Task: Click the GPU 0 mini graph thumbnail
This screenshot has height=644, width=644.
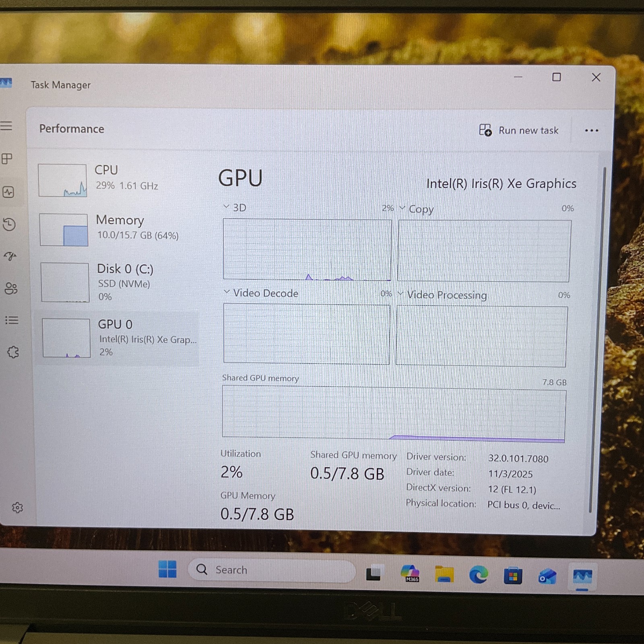Action: (66, 338)
